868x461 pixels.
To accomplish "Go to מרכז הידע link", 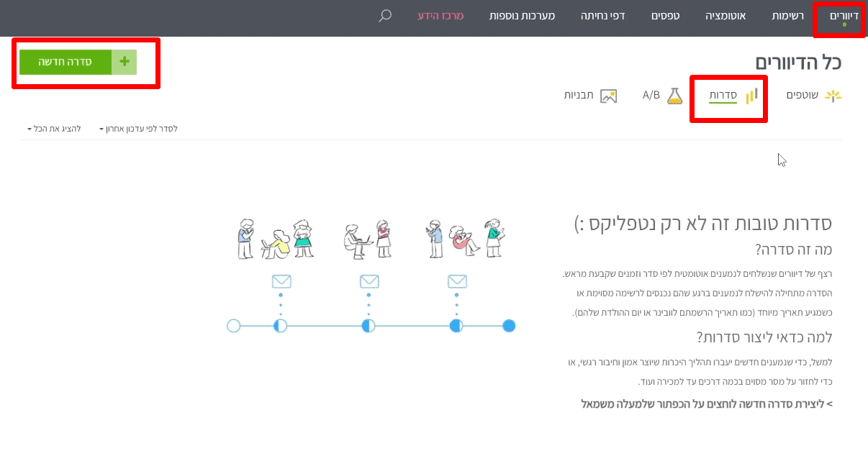I will point(440,15).
